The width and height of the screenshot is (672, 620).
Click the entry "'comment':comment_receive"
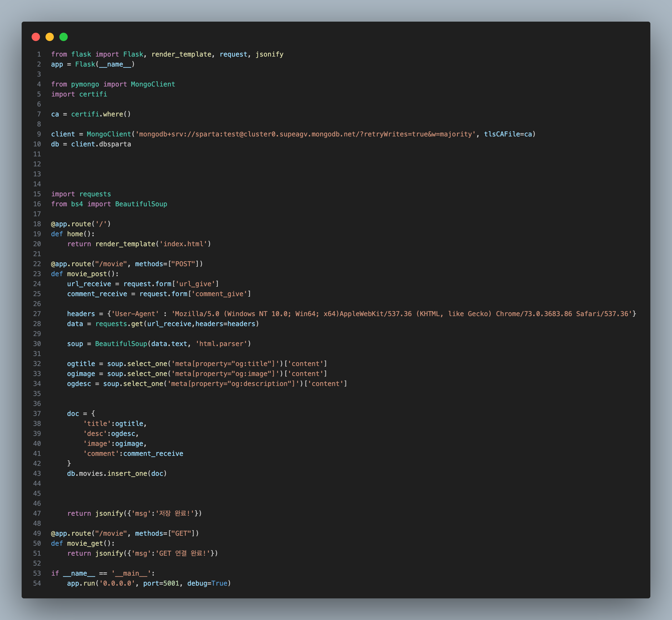tap(133, 454)
